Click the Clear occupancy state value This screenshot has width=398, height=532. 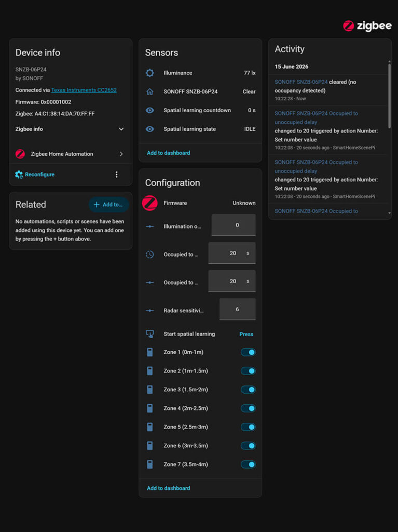click(249, 91)
